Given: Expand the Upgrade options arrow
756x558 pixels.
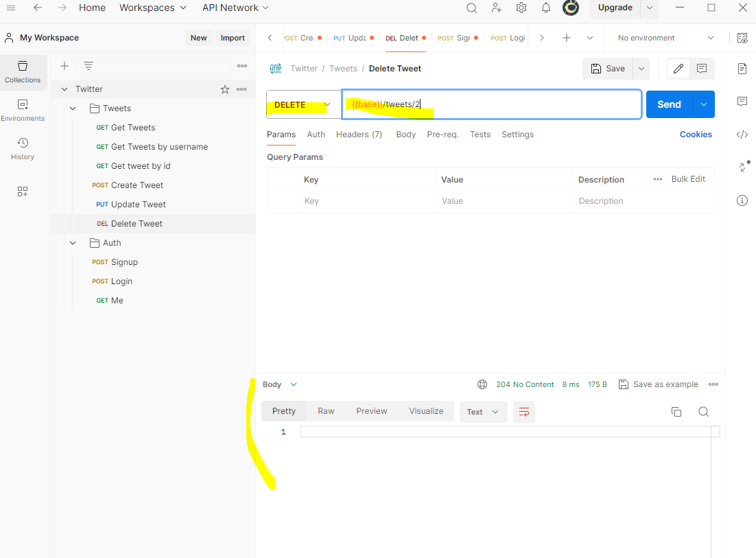Looking at the screenshot, I should tap(650, 8).
